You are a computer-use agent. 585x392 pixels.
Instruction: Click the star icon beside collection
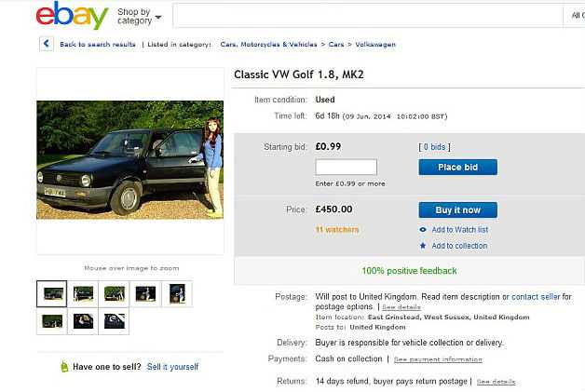click(423, 246)
